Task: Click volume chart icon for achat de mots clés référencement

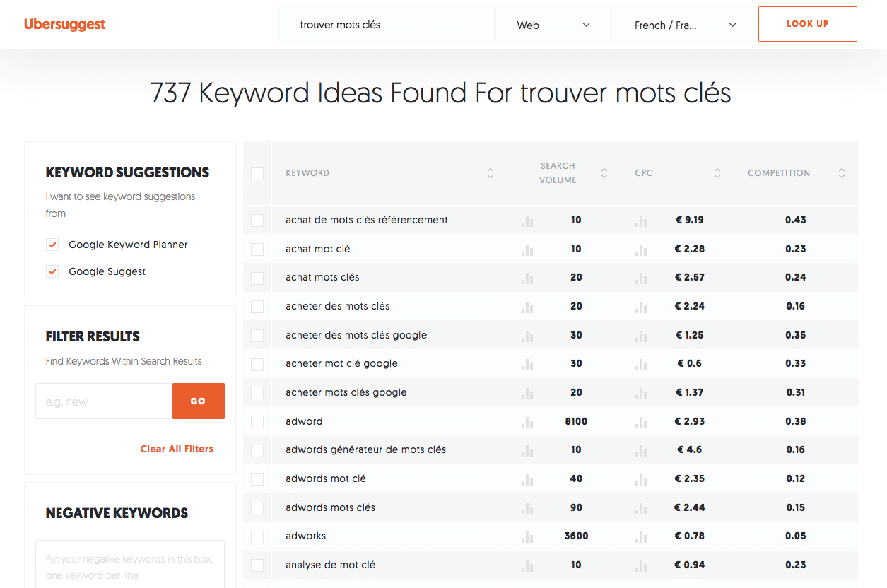Action: [527, 220]
